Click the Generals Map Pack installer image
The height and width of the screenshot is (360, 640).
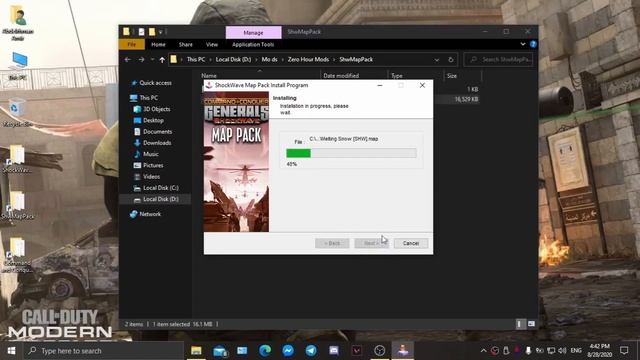pyautogui.click(x=236, y=162)
